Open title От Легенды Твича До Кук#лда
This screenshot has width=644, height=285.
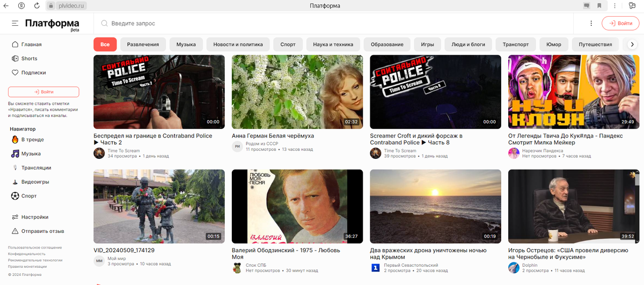[x=566, y=139]
